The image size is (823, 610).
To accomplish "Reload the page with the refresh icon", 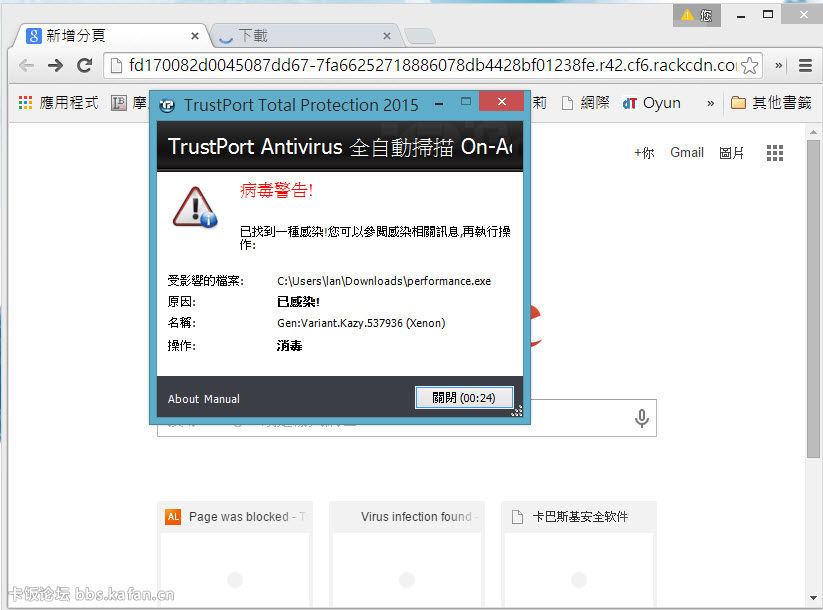I will (x=84, y=65).
